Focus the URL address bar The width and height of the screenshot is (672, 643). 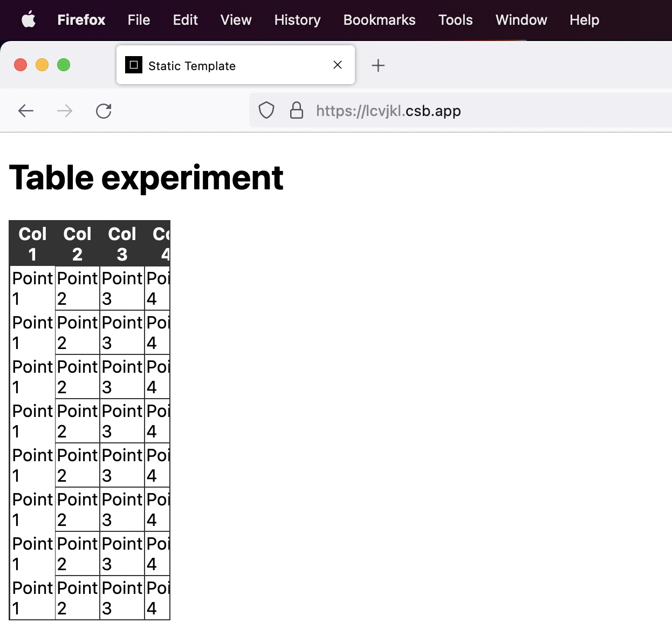(x=461, y=111)
